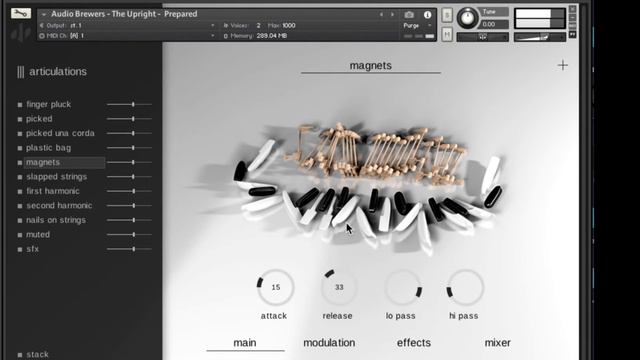
Task: Toggle the stack option square
Action: [x=20, y=355]
